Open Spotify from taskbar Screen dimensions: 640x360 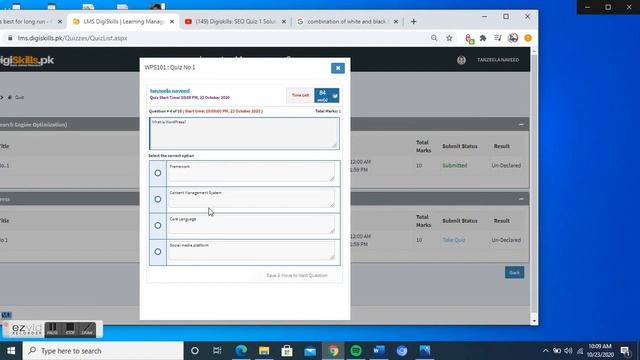(x=356, y=351)
